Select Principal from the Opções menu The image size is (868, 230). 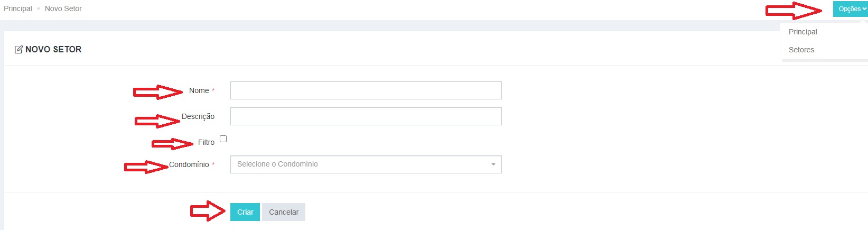(802, 32)
